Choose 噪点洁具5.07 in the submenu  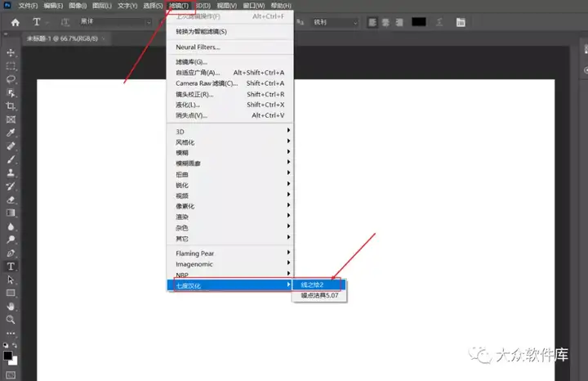(x=319, y=295)
